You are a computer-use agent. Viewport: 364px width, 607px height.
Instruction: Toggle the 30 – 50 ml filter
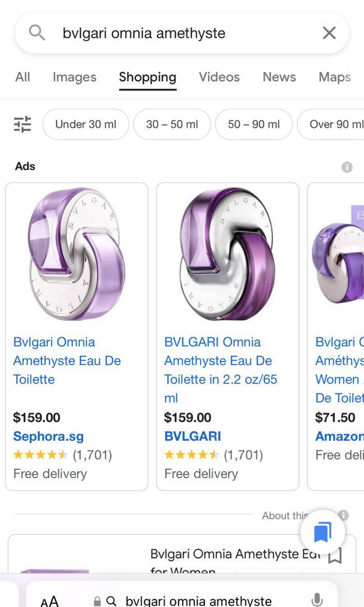click(x=172, y=124)
